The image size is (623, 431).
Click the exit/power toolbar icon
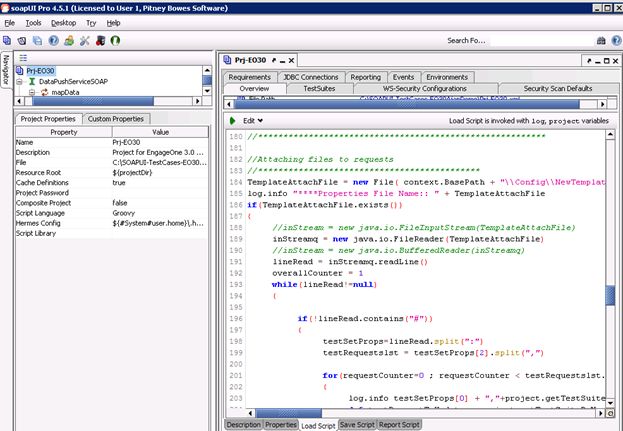tap(100, 41)
